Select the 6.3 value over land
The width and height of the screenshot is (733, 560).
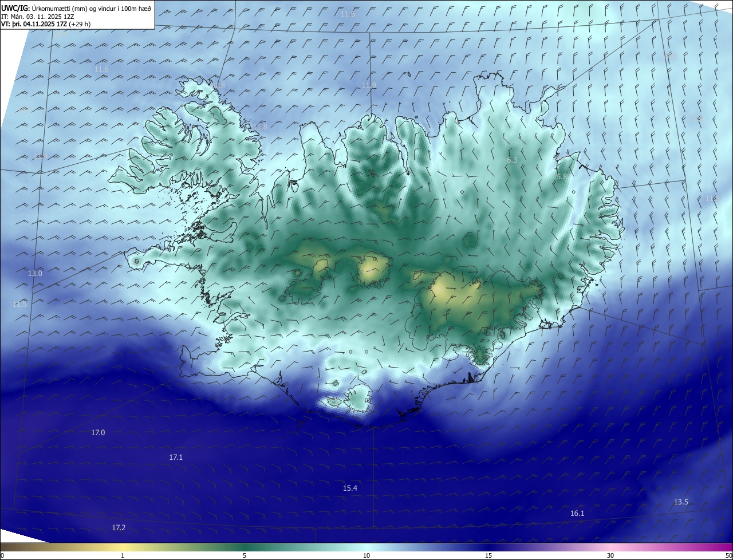[x=512, y=160]
